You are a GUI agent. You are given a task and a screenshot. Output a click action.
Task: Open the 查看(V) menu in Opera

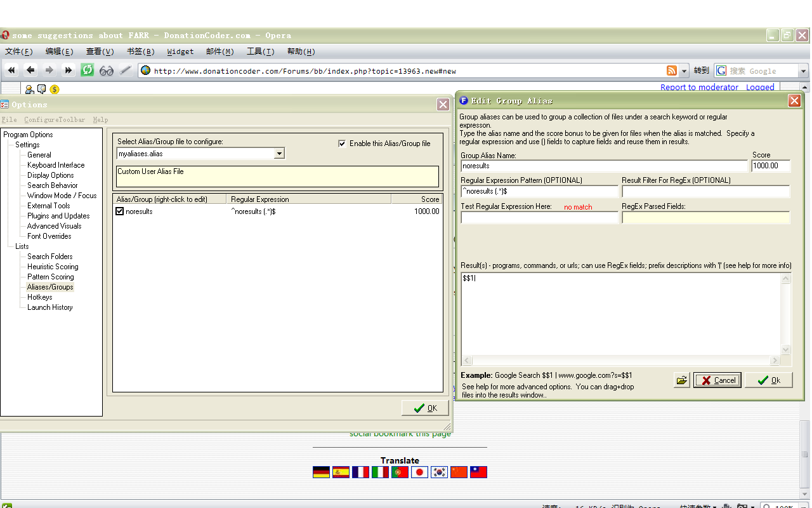point(100,51)
